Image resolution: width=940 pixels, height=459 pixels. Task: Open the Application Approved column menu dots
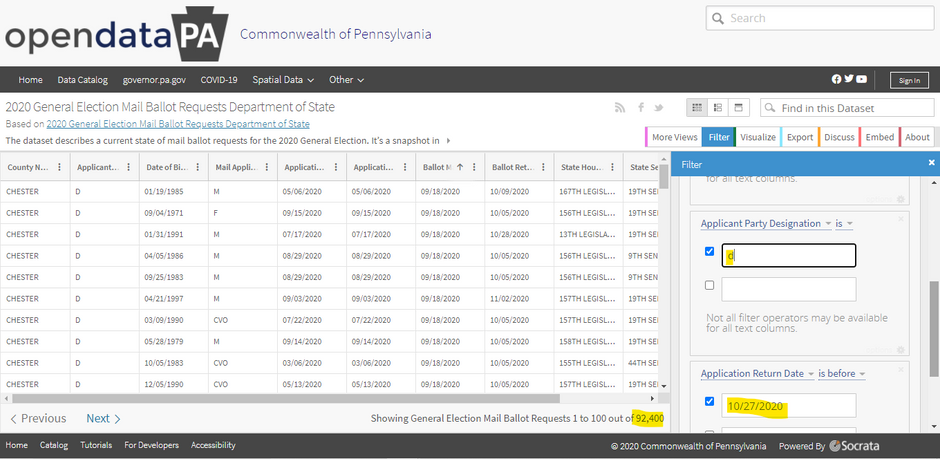[x=336, y=168]
